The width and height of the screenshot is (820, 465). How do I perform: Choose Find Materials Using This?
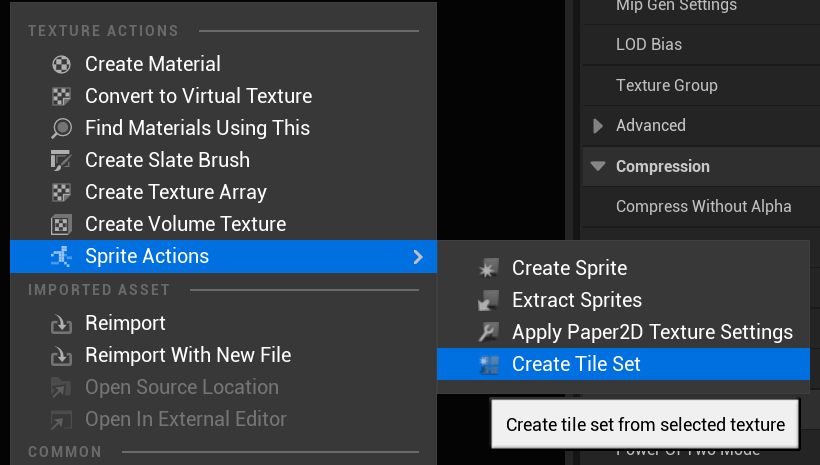coord(197,128)
